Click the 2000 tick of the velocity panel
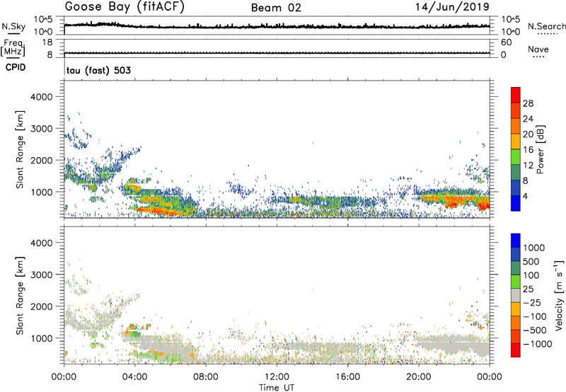 42,306
